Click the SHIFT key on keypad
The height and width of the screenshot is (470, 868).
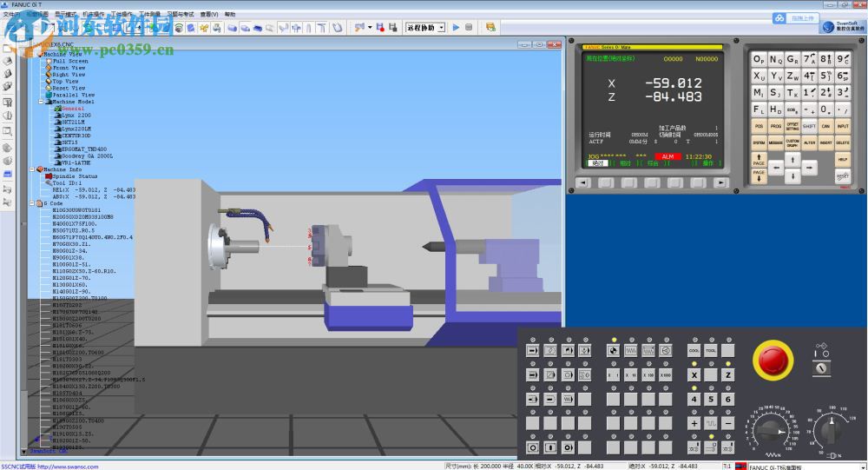[x=809, y=126]
